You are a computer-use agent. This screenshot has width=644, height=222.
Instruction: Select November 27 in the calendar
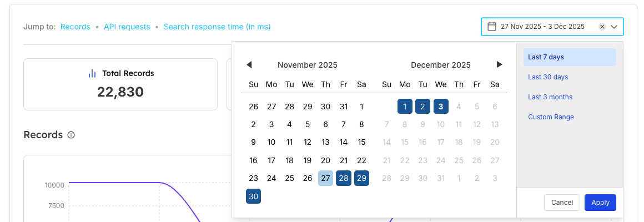(325, 178)
